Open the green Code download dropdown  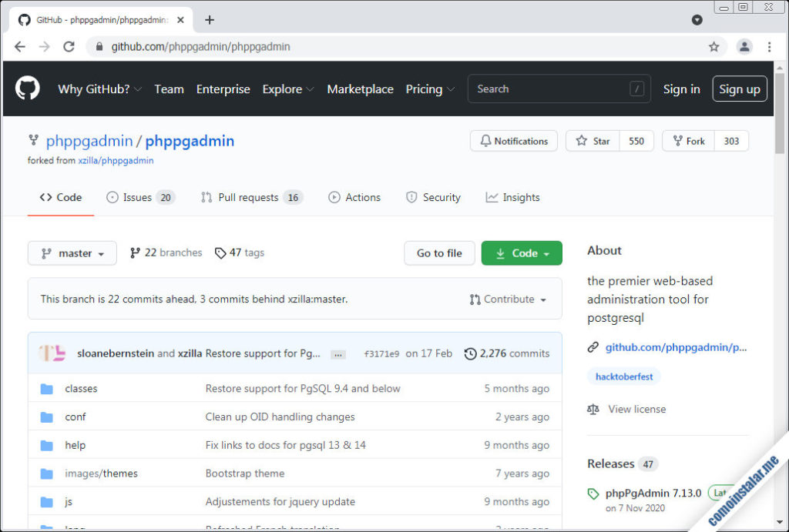click(x=522, y=253)
